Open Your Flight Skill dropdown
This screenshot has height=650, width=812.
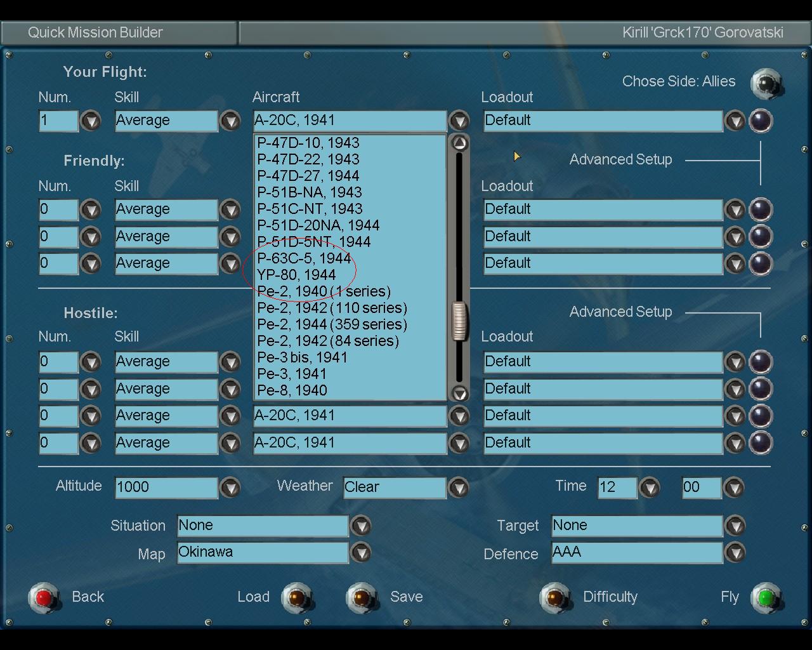pos(230,121)
